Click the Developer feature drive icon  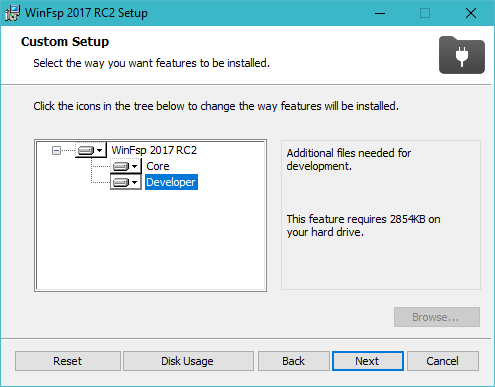(121, 182)
